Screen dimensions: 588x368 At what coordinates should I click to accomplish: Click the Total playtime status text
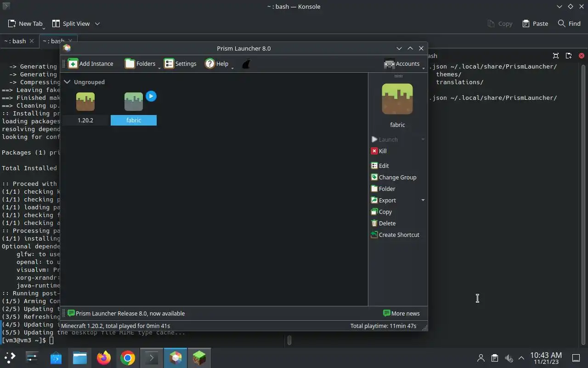click(x=383, y=326)
